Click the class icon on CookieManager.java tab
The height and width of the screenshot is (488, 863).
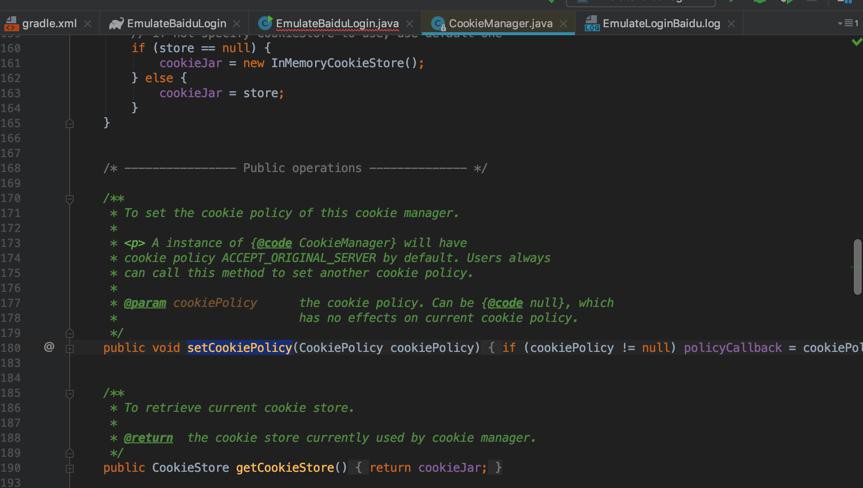(x=438, y=24)
